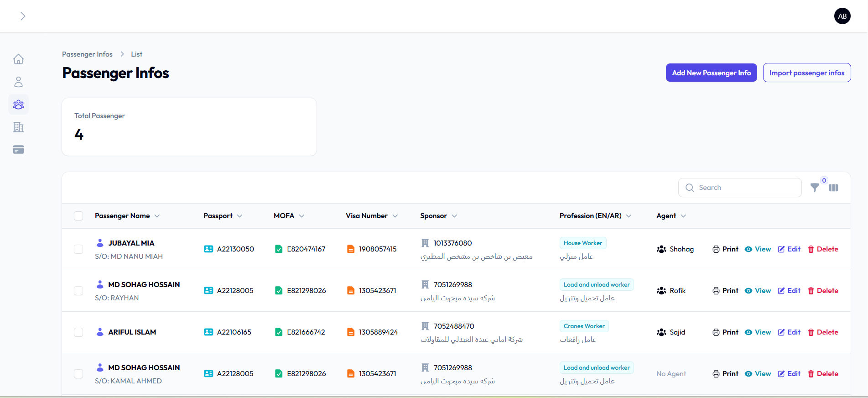Click Add New Passenger Info button
The height and width of the screenshot is (398, 868).
click(711, 73)
